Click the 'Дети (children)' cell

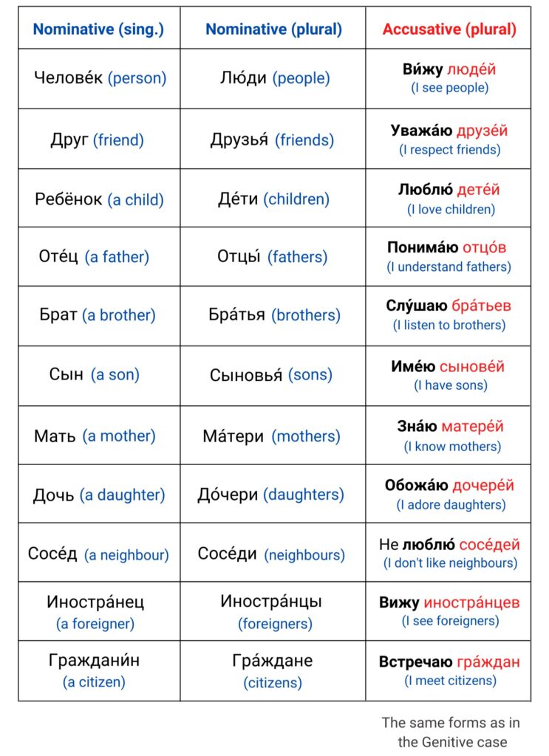tap(273, 199)
